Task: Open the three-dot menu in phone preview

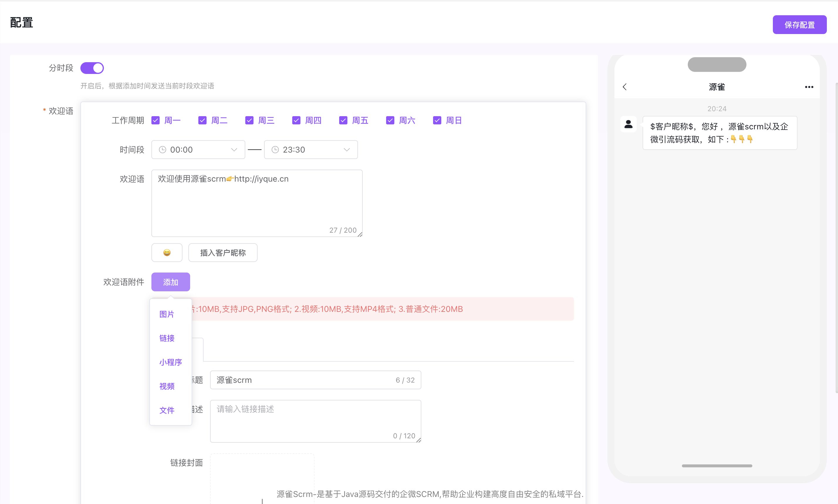Action: (809, 87)
